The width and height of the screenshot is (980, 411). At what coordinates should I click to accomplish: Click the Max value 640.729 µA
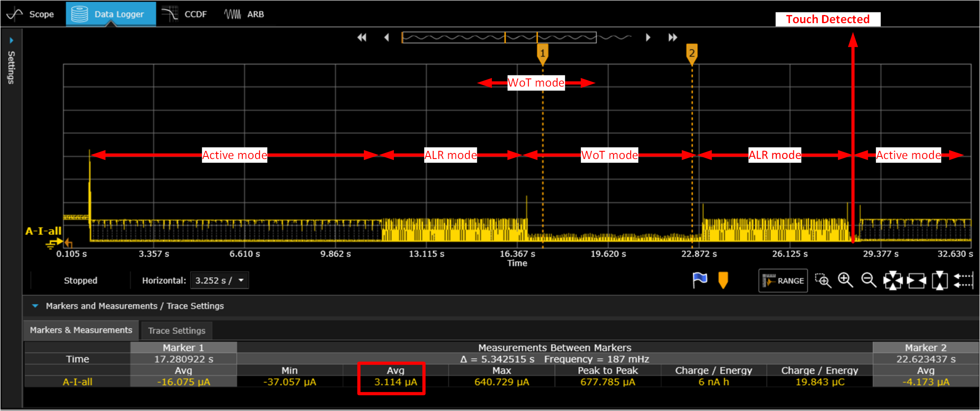point(502,382)
